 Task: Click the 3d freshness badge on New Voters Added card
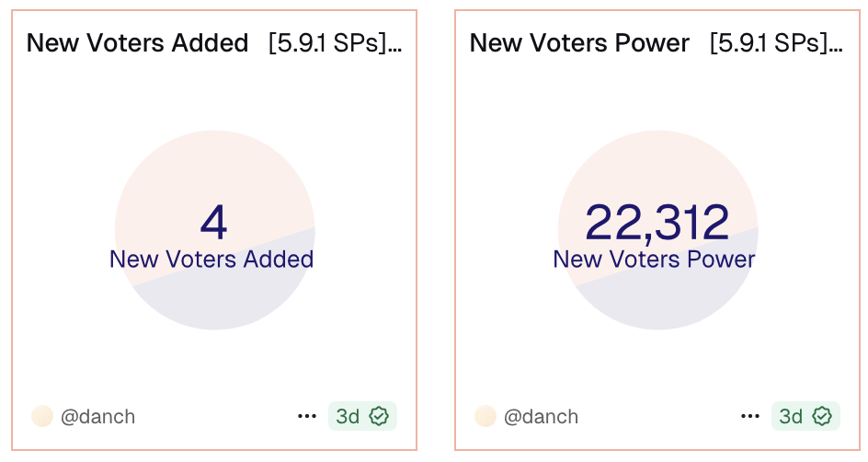pyautogui.click(x=348, y=417)
